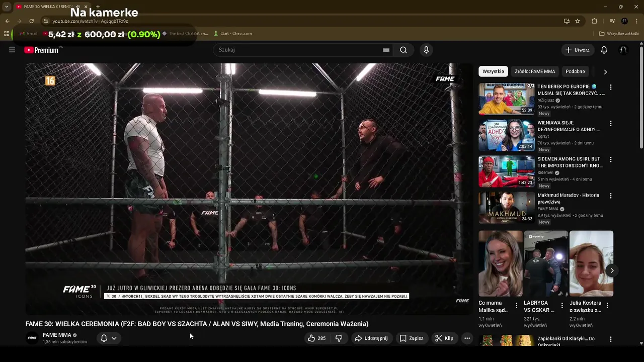Viewport: 644px width, 362px height.
Task: Show next Shorts with right arrow
Action: pyautogui.click(x=612, y=270)
